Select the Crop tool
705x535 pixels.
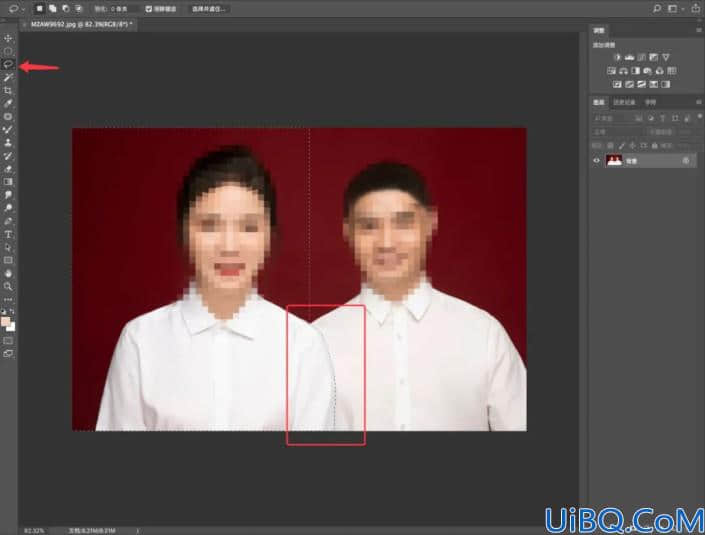click(8, 90)
